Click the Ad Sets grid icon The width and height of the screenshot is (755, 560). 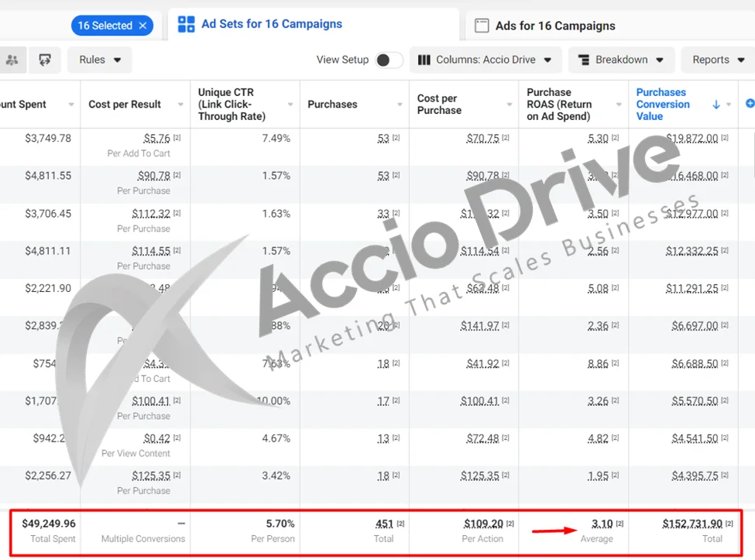pyautogui.click(x=187, y=25)
